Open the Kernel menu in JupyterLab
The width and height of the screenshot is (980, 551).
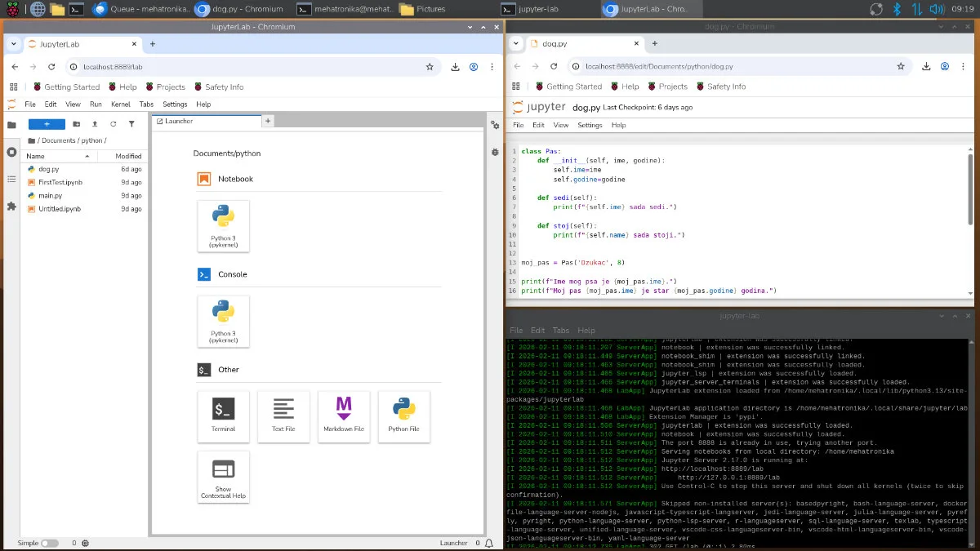tap(121, 104)
